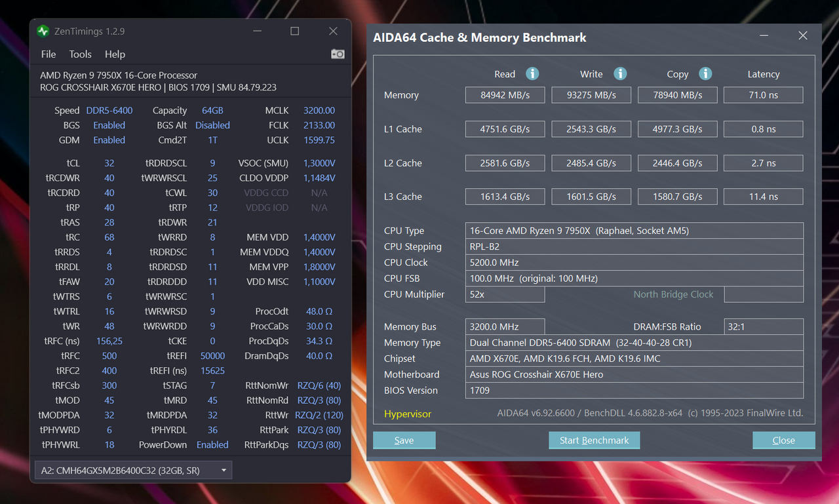
Task: Click the Memory Latency 71.0 ns field
Action: (x=763, y=95)
